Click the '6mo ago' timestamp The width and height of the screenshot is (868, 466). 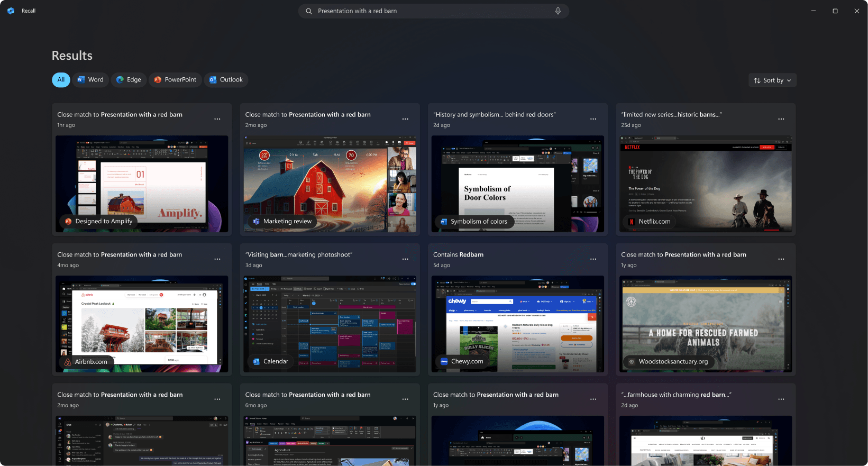(x=256, y=406)
